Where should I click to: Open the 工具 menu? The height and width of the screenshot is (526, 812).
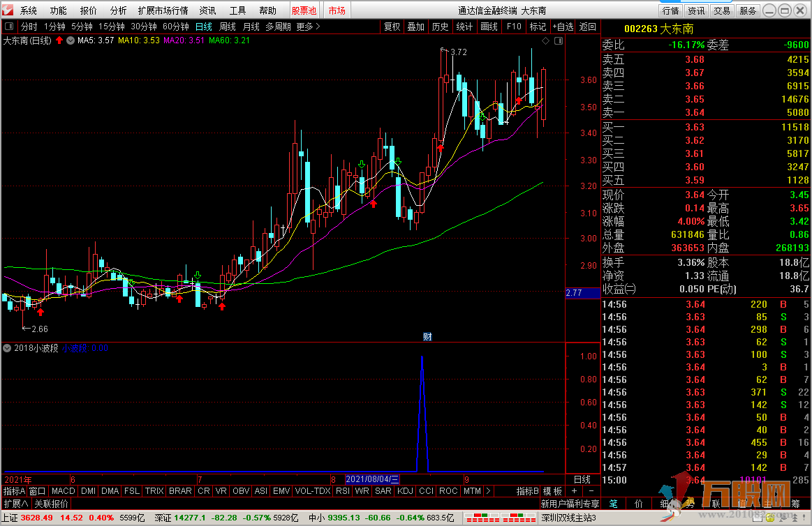tap(237, 10)
